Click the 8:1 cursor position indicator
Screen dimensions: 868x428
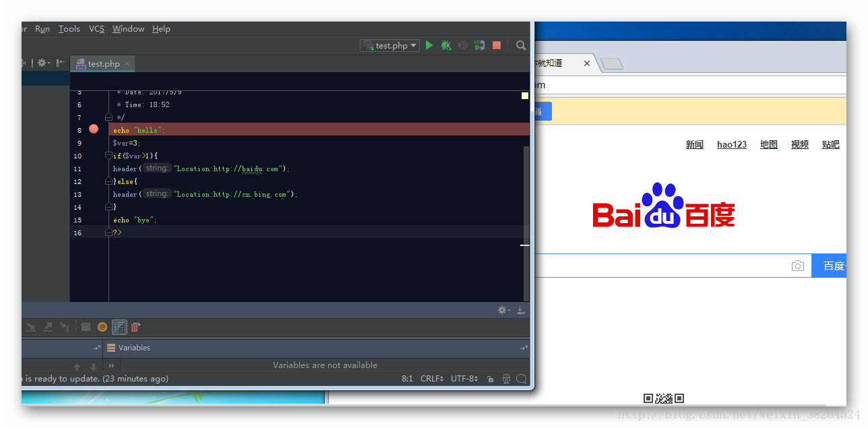tap(407, 379)
